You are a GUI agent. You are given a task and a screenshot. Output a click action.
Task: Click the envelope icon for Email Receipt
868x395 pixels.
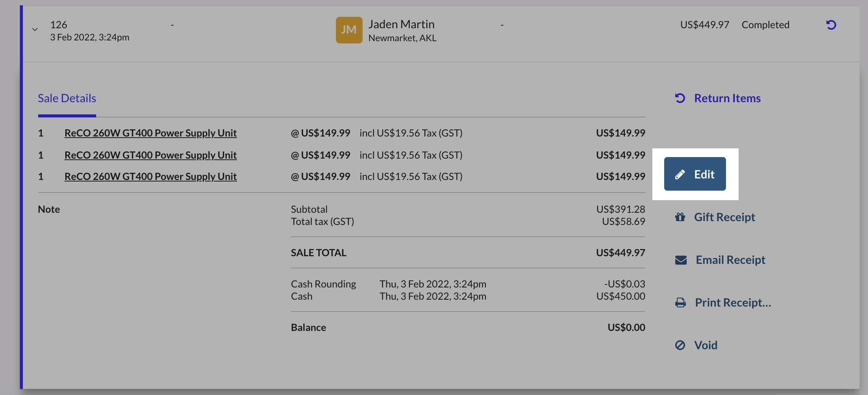click(681, 260)
